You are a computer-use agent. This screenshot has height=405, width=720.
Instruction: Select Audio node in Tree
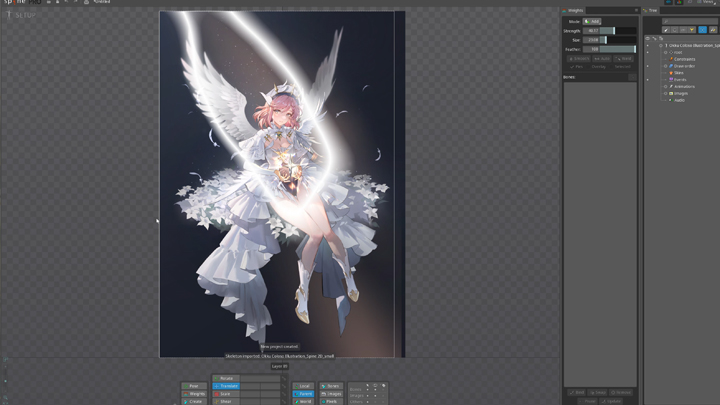[x=677, y=100]
